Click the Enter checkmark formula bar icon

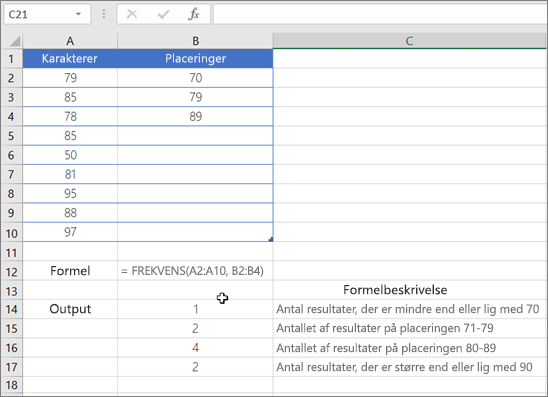point(163,14)
